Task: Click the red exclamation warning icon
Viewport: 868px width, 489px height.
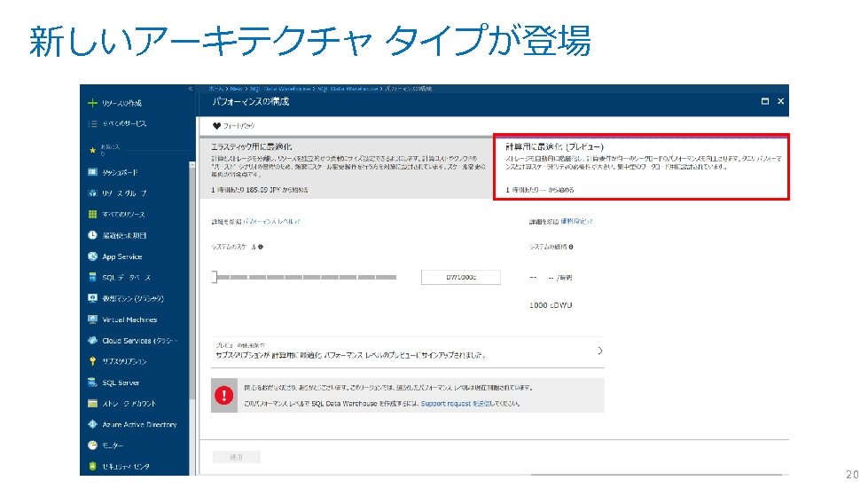Action: 223,396
